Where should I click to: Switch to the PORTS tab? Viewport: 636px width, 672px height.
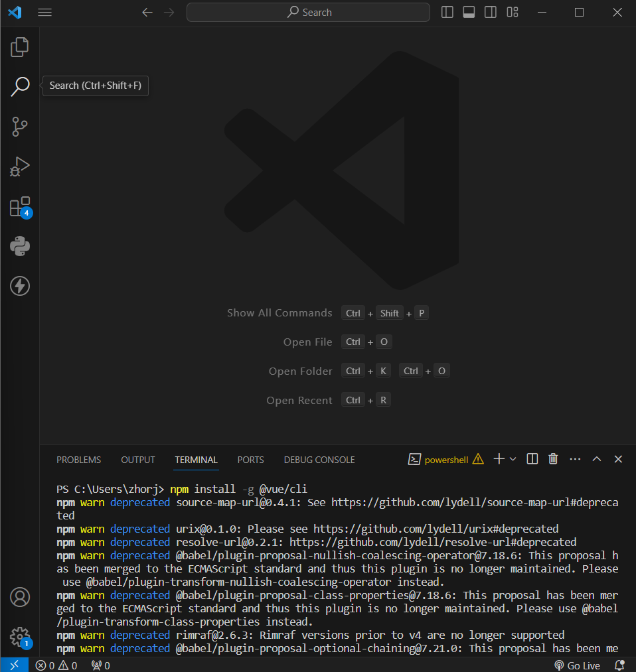tap(250, 460)
